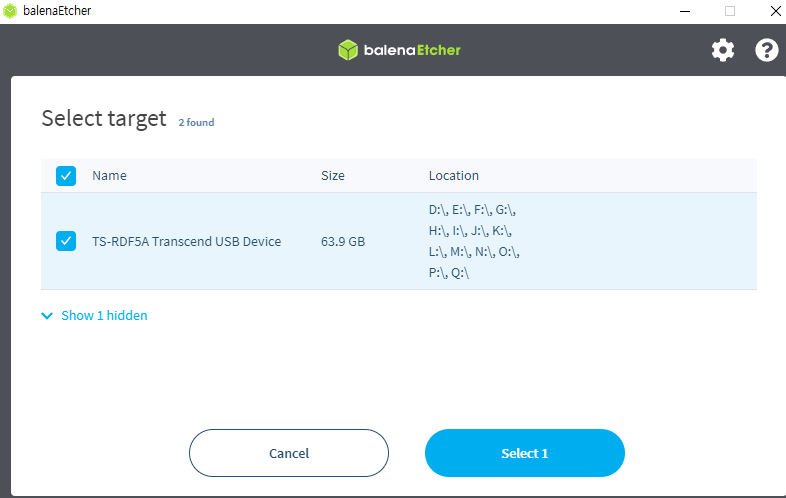The width and height of the screenshot is (786, 498).
Task: Click the 63.9 GB size value
Action: click(x=343, y=241)
